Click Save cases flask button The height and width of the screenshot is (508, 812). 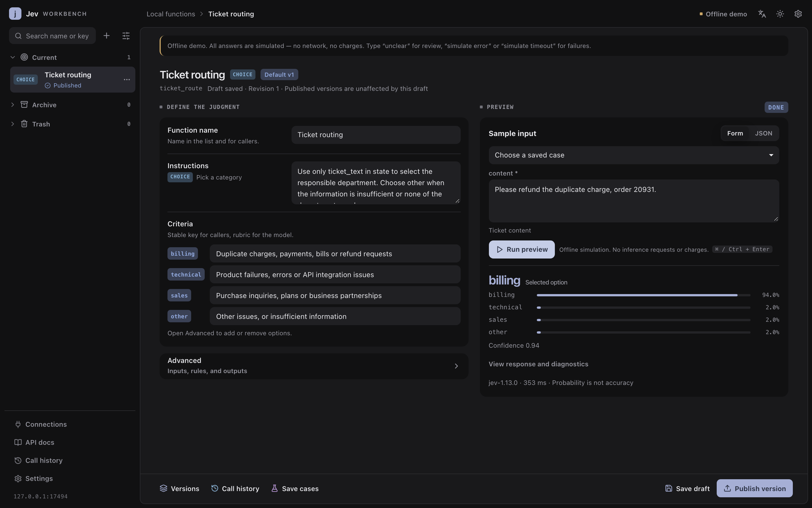[295, 489]
